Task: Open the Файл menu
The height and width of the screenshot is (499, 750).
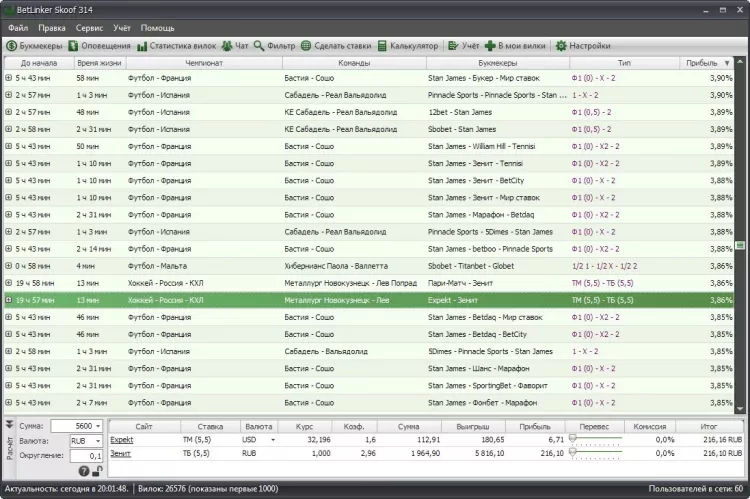Action: 18,28
